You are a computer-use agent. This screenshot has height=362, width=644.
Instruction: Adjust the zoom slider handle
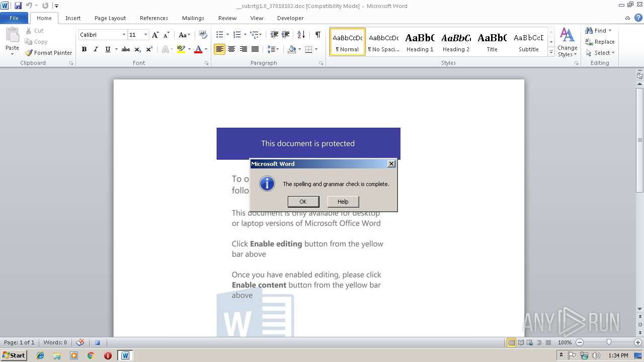(x=609, y=342)
